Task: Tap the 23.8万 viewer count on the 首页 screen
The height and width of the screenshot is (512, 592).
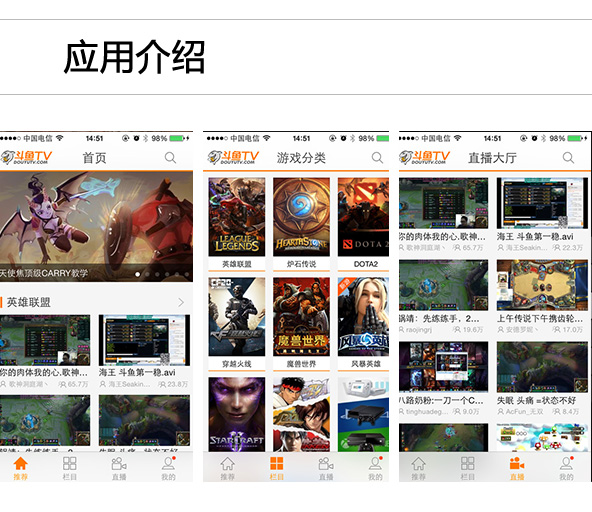Action: coord(177,384)
